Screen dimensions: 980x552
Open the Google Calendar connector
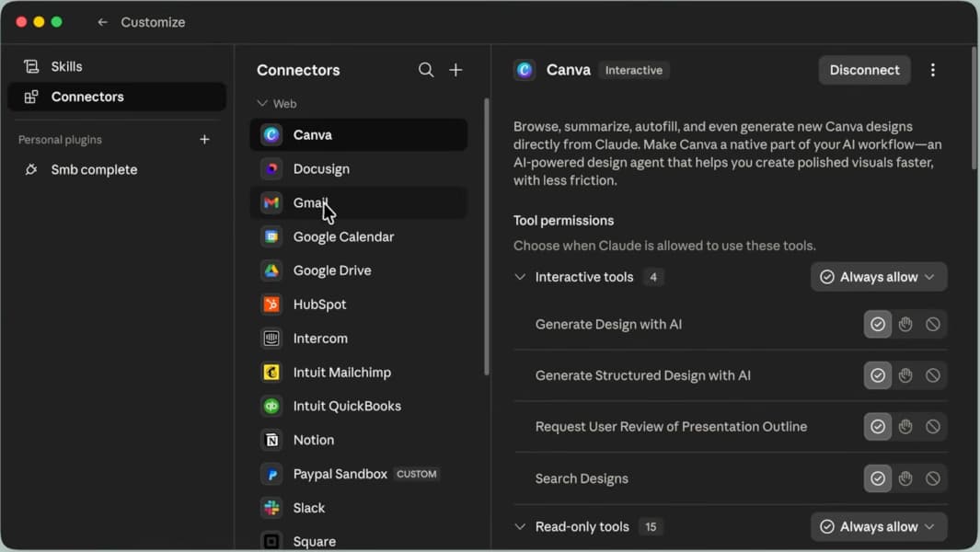point(359,237)
